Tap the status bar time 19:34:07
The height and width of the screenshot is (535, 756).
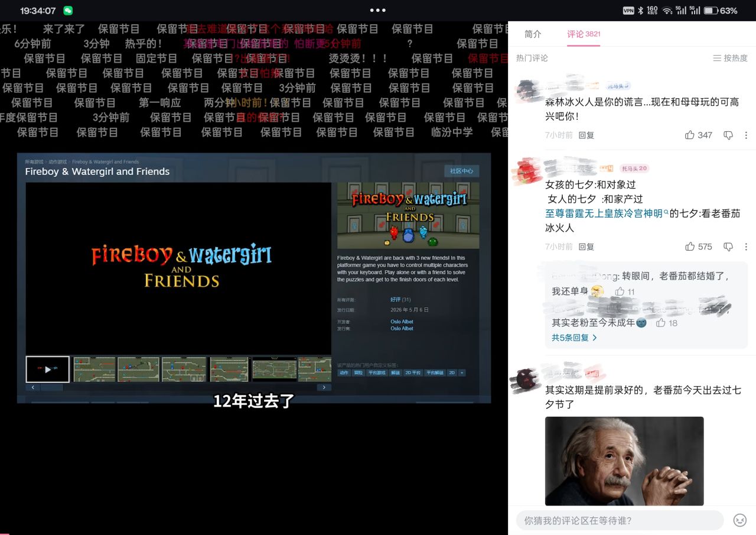38,11
